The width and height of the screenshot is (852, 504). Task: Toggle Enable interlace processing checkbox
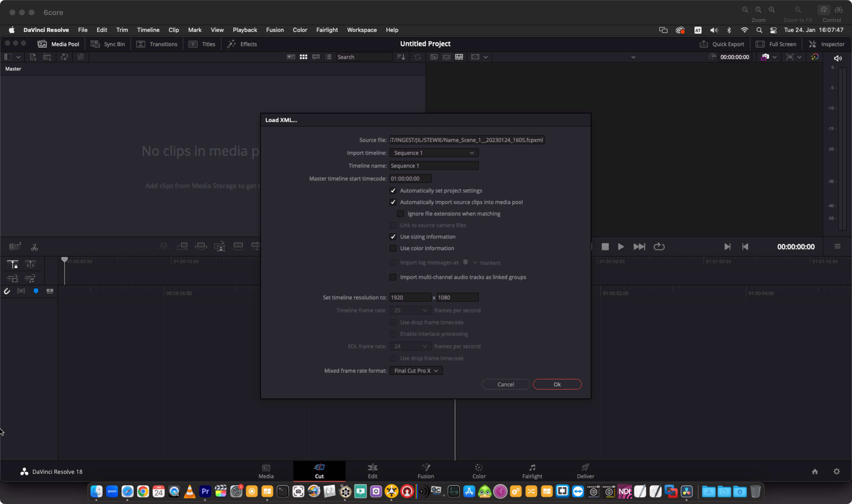coord(393,334)
